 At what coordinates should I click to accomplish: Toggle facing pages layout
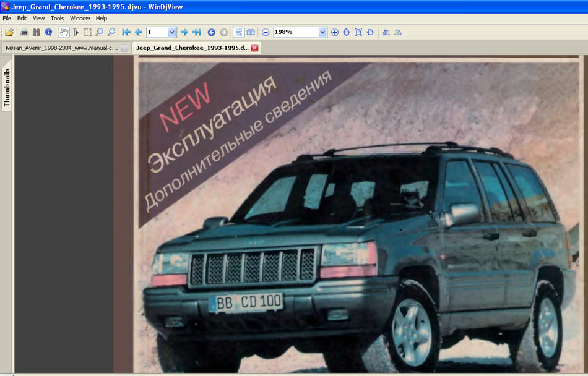click(x=251, y=33)
